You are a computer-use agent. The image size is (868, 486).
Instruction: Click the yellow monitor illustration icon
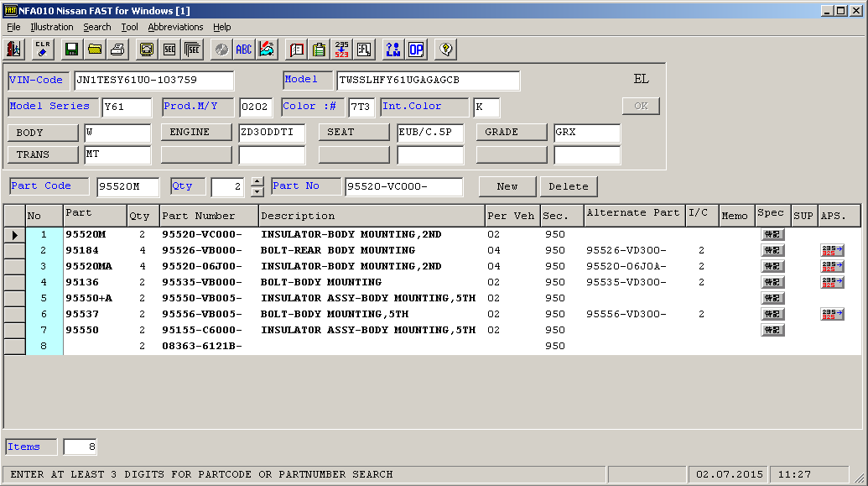(x=147, y=50)
